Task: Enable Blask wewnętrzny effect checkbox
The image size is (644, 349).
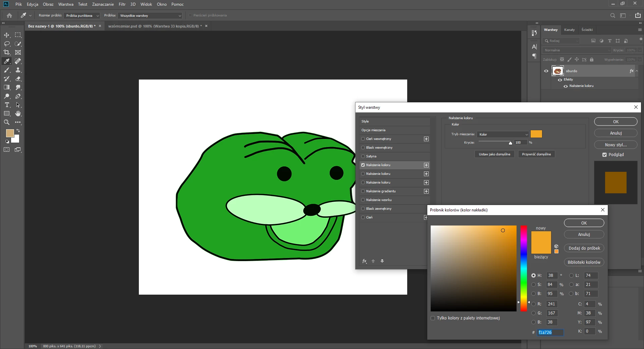Action: click(x=363, y=148)
